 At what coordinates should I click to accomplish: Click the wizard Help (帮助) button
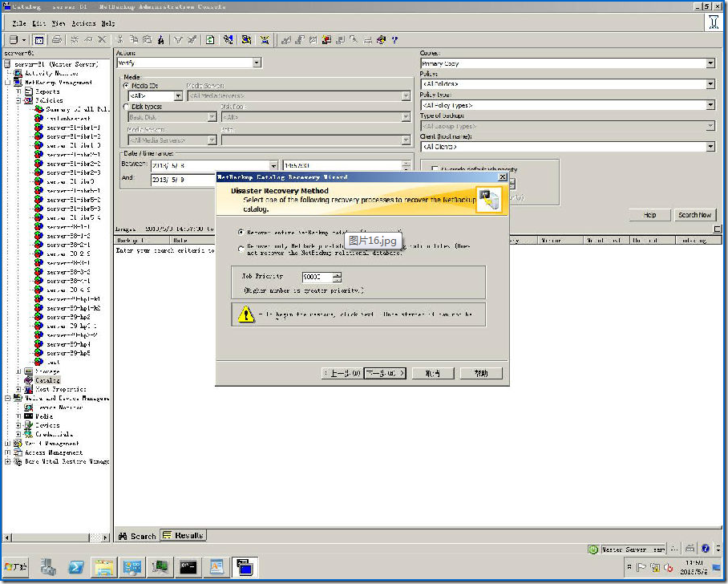click(481, 373)
